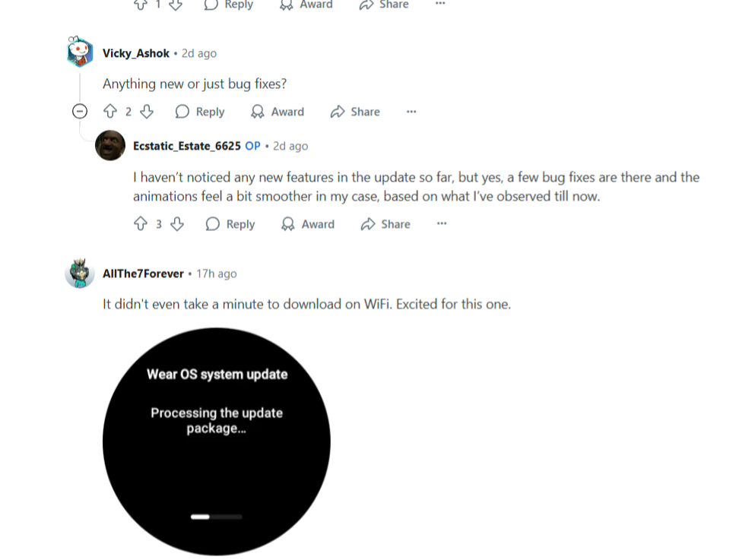Open more options on Vicky_Ashok's comment
The image size is (739, 560).
pyautogui.click(x=411, y=112)
